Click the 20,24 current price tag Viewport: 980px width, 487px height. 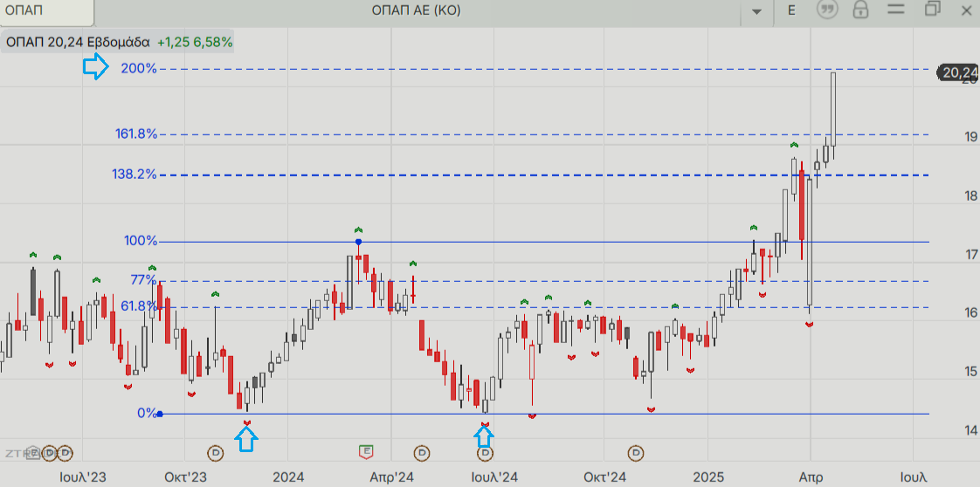point(959,72)
